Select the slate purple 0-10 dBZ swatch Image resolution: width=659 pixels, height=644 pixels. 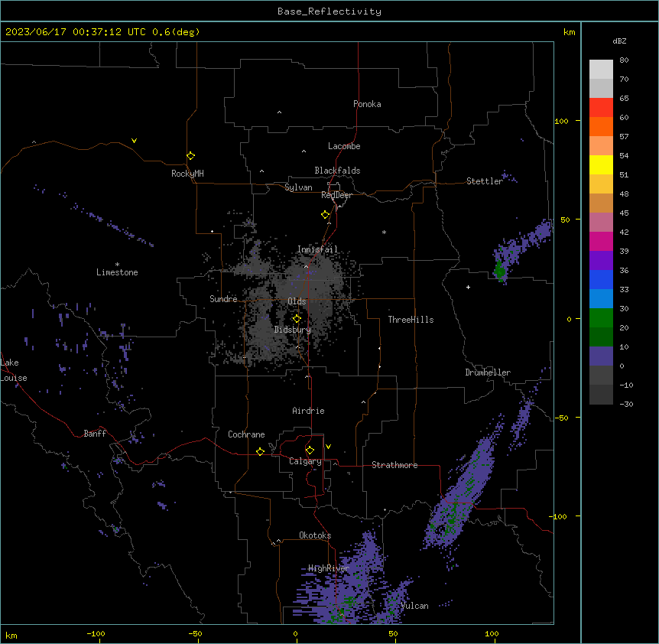coord(601,356)
